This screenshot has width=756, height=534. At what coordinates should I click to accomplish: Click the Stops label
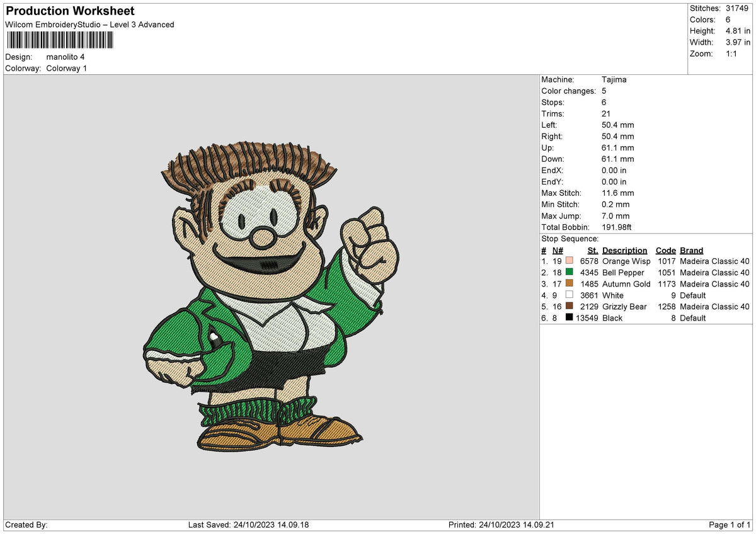pos(553,102)
